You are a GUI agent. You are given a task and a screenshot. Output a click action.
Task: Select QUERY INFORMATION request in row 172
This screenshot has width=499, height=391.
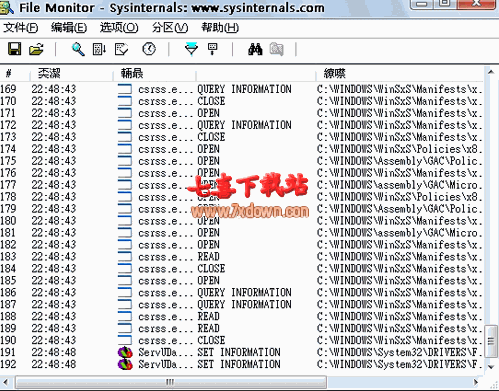(x=244, y=125)
